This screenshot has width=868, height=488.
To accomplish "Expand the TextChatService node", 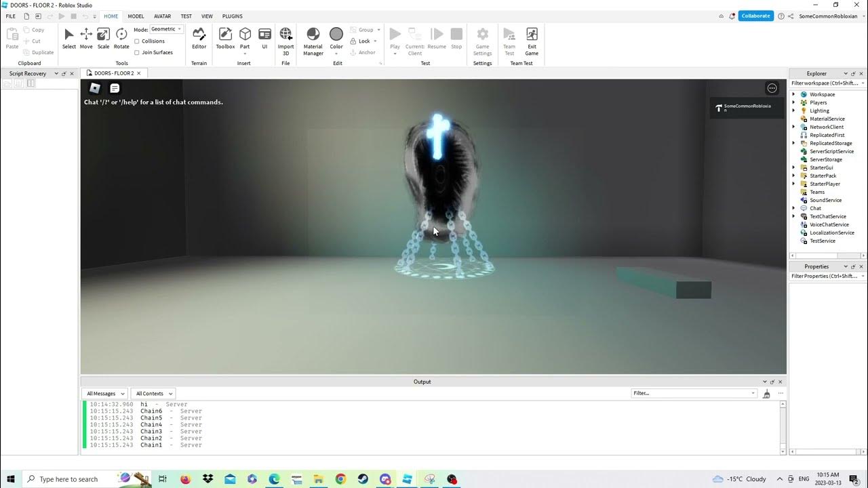I will coord(794,216).
